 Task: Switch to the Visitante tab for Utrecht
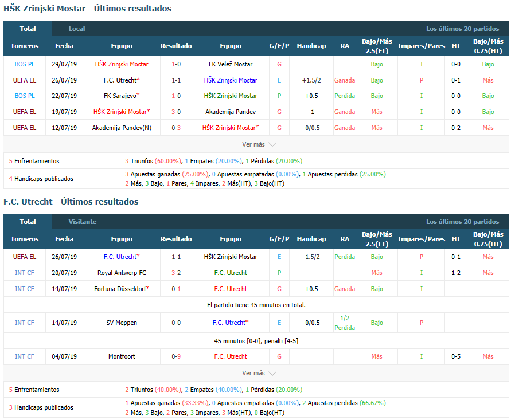click(83, 222)
